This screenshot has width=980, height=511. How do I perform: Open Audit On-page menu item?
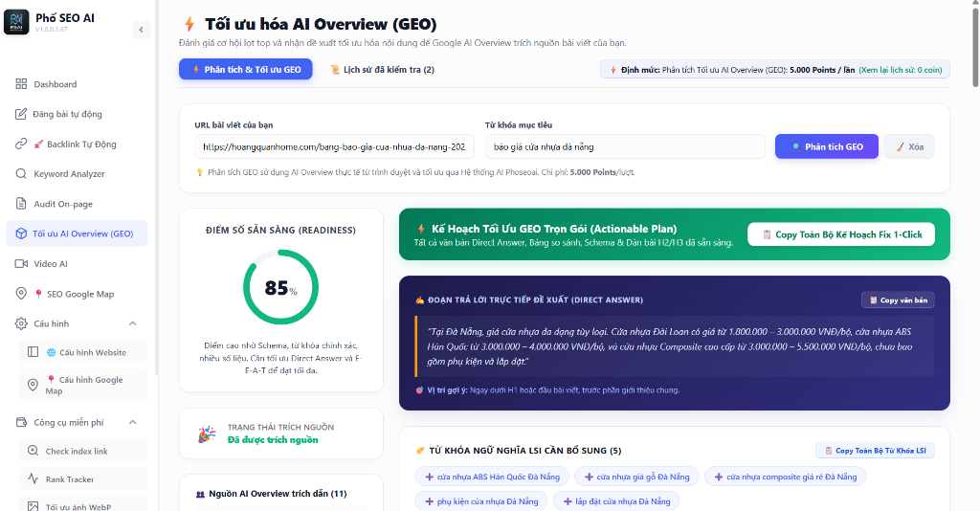(77, 204)
